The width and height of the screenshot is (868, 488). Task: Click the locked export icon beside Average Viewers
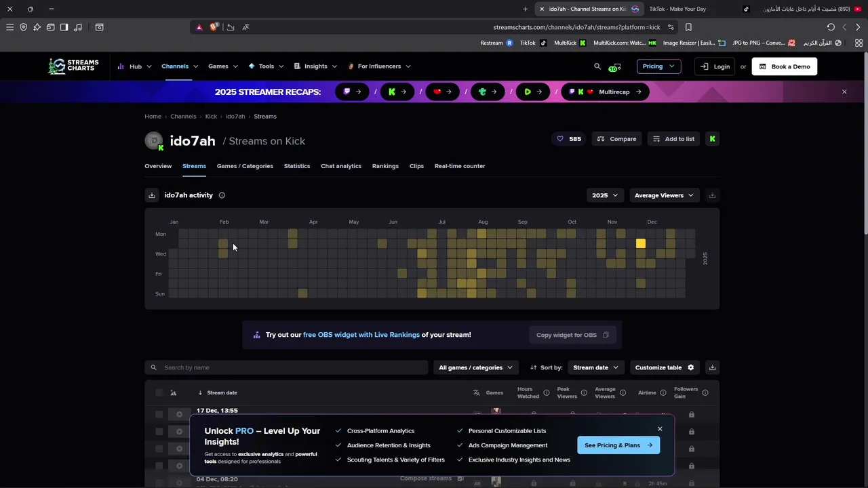[712, 195]
